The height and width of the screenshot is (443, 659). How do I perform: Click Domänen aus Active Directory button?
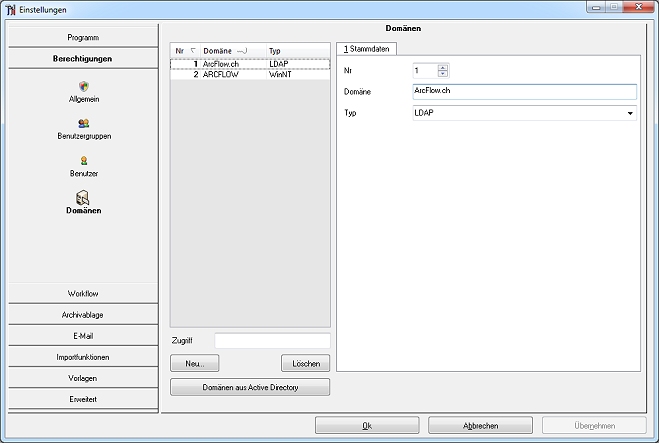point(250,387)
